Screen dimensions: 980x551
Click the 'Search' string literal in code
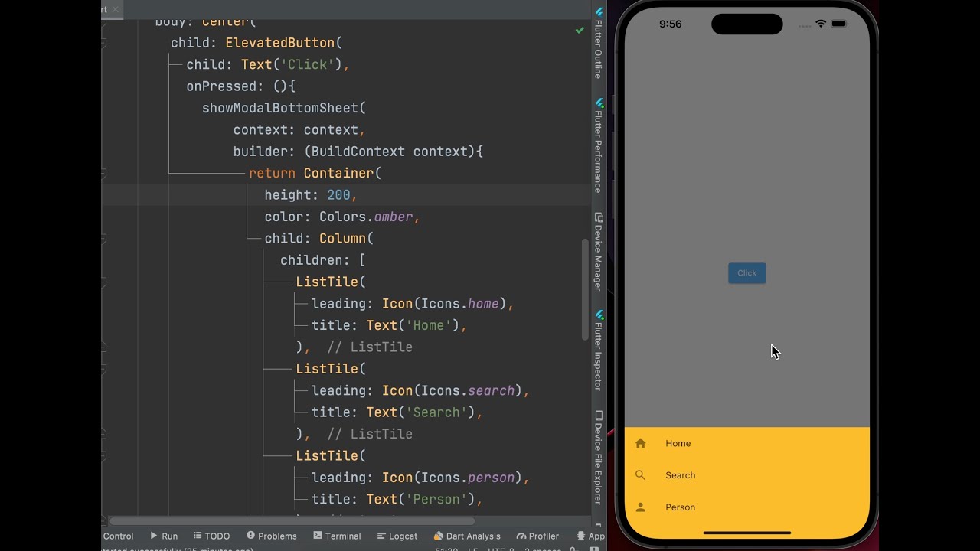pos(436,412)
